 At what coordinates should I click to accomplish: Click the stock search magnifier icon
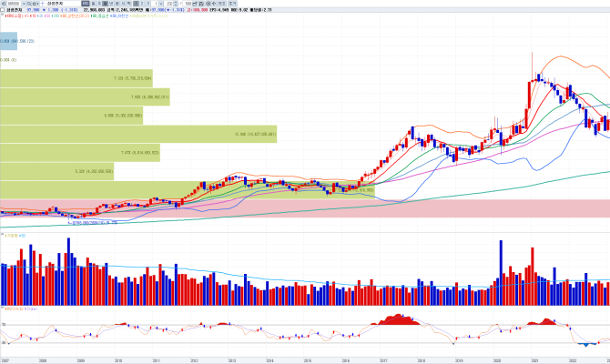pos(29,4)
